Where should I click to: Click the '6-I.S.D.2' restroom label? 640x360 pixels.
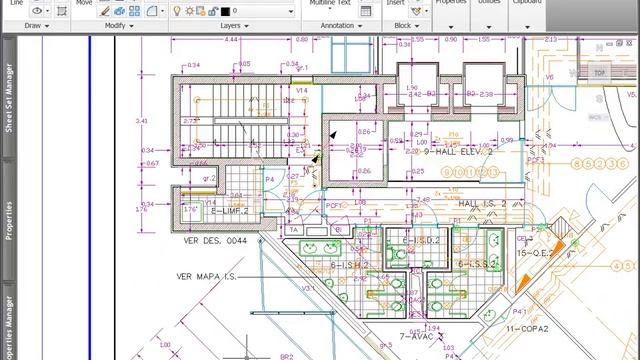421,240
